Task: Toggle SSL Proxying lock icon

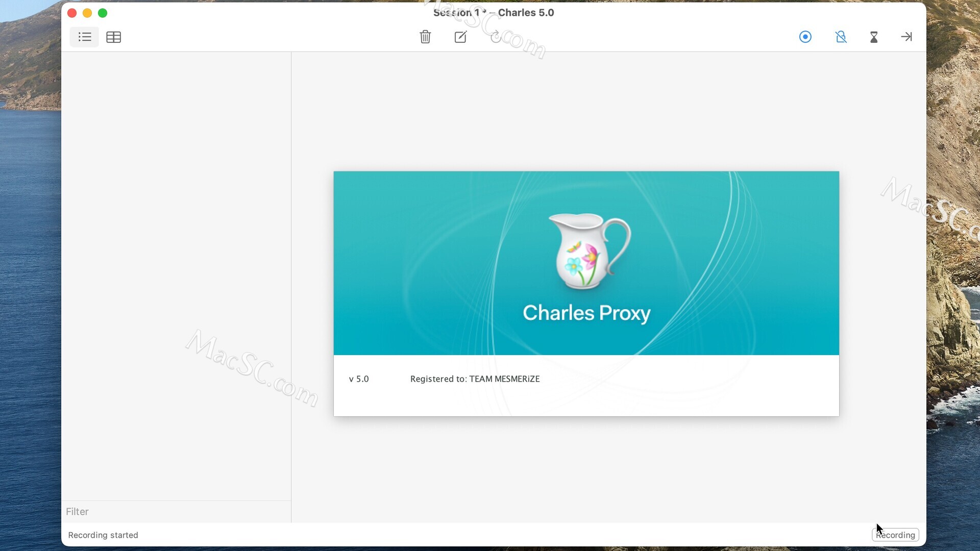Action: click(841, 37)
